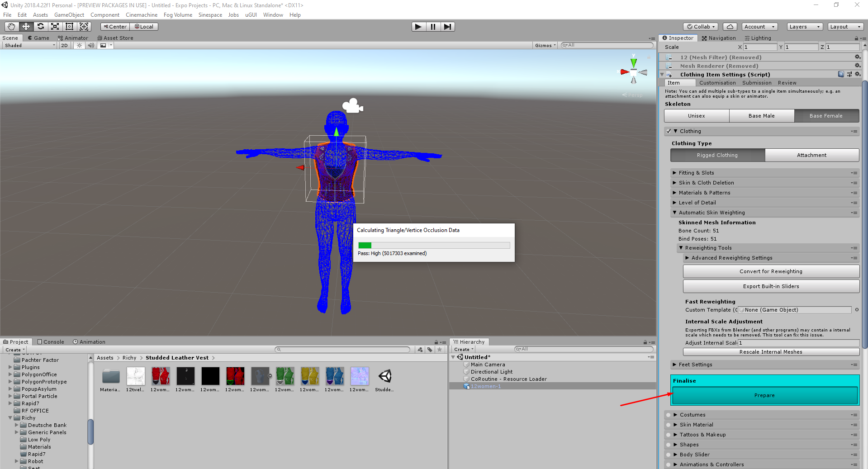This screenshot has height=469, width=868.
Task: Click Convert for Reweighting button
Action: [x=771, y=271]
